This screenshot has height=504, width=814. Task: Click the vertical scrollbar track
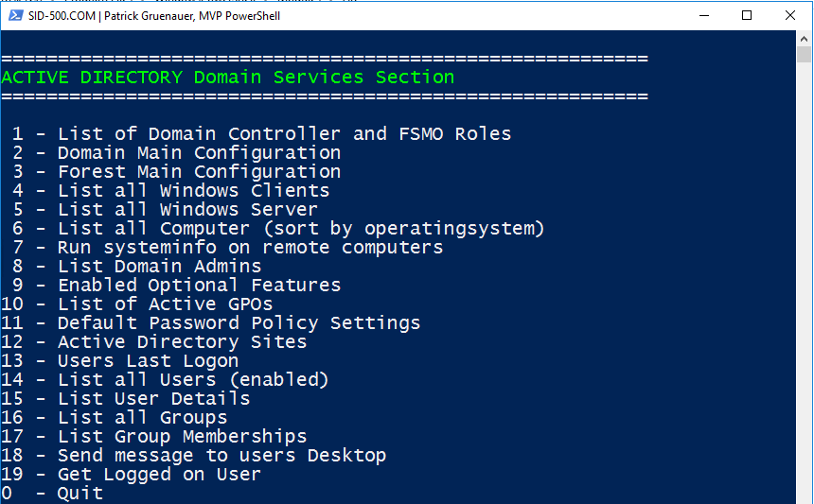click(x=805, y=284)
